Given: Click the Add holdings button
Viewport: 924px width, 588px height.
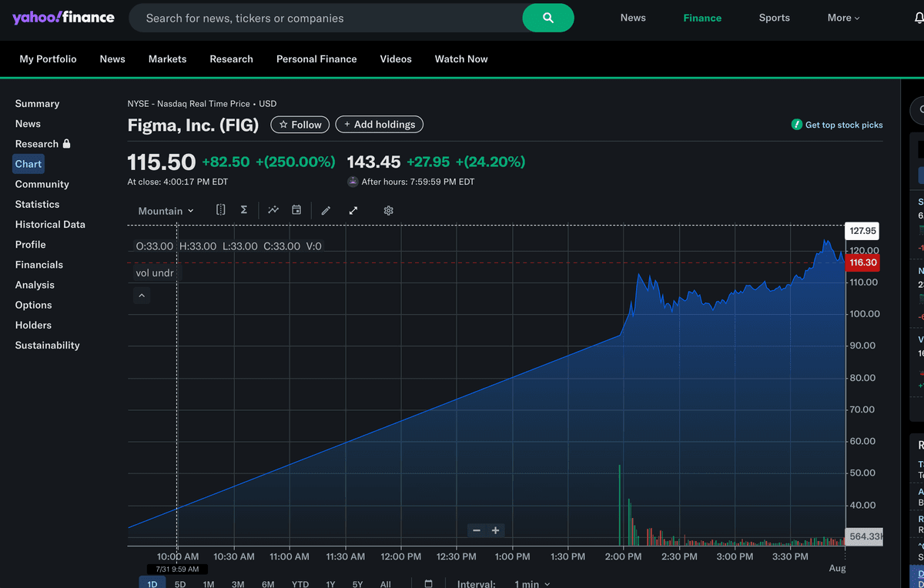Looking at the screenshot, I should (x=379, y=125).
